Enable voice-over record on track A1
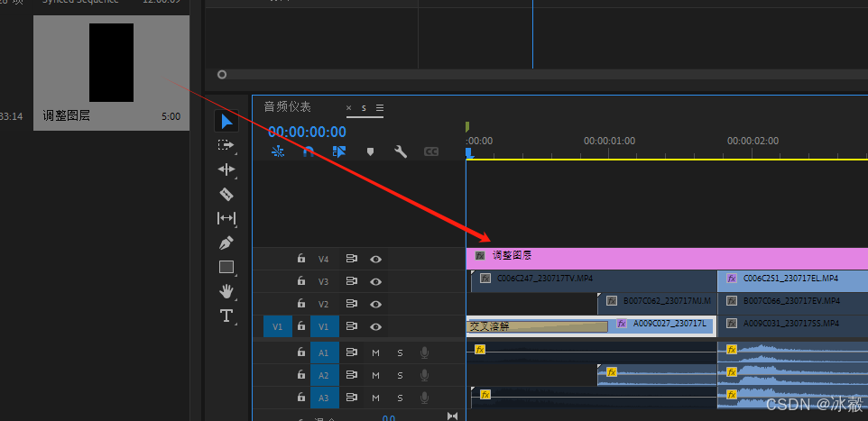 tap(424, 352)
